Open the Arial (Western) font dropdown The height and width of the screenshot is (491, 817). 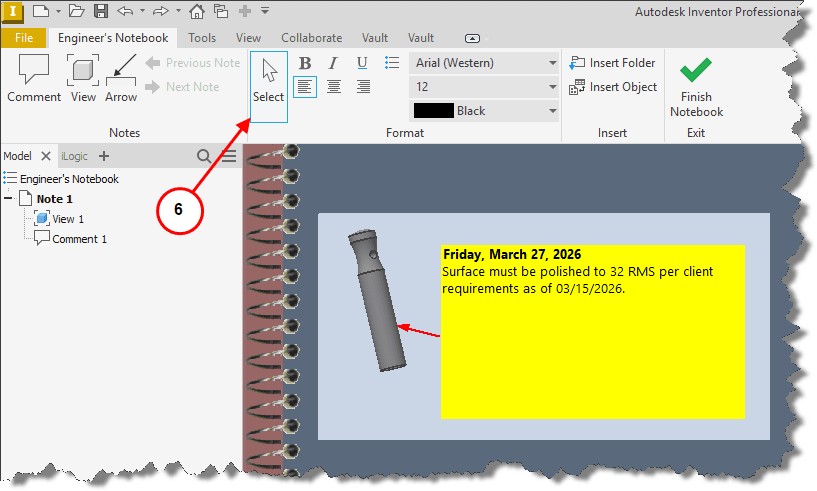pos(484,63)
